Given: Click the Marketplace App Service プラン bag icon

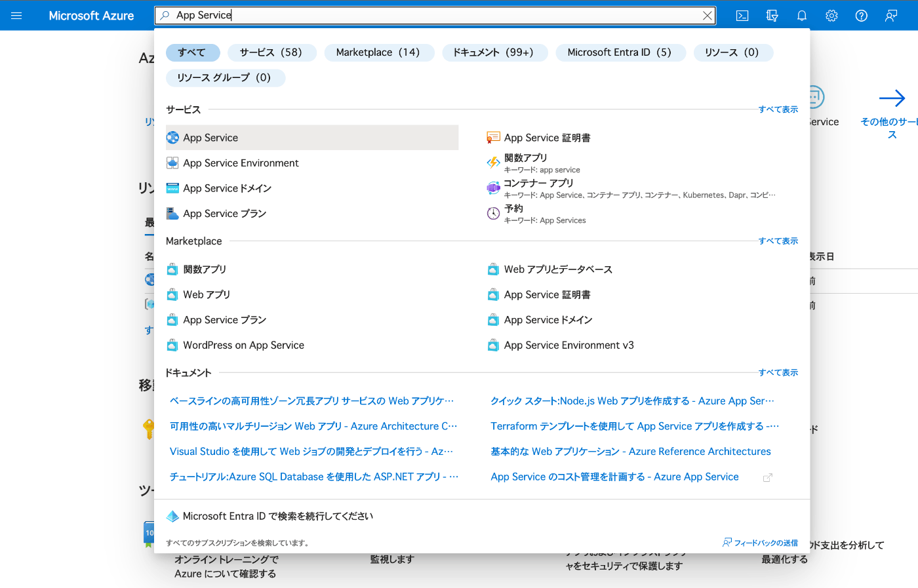Looking at the screenshot, I should tap(172, 320).
